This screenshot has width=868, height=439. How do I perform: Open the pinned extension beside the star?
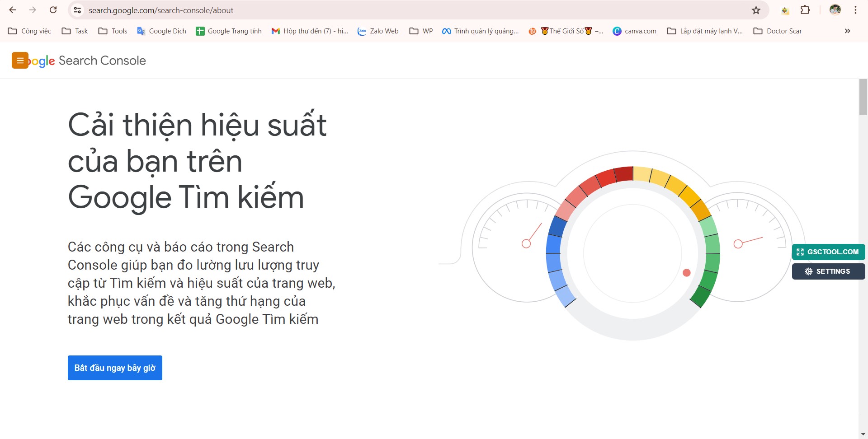point(785,10)
